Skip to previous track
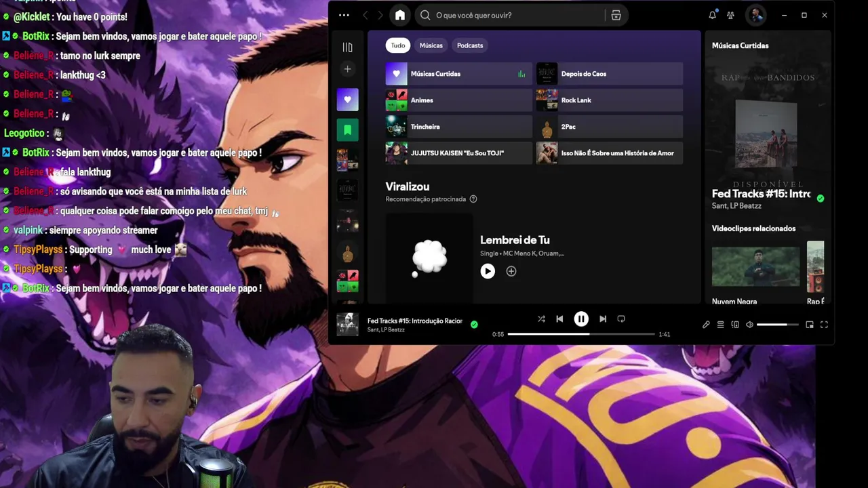 [559, 319]
